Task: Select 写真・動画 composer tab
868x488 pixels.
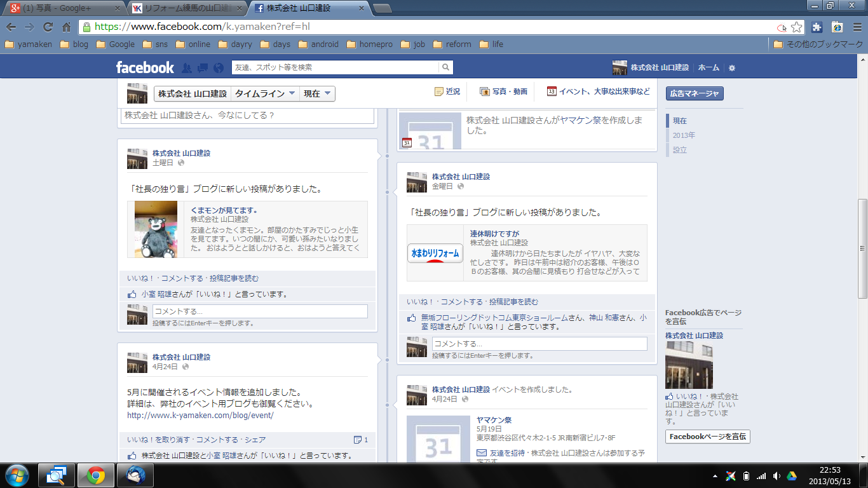Action: [x=503, y=91]
